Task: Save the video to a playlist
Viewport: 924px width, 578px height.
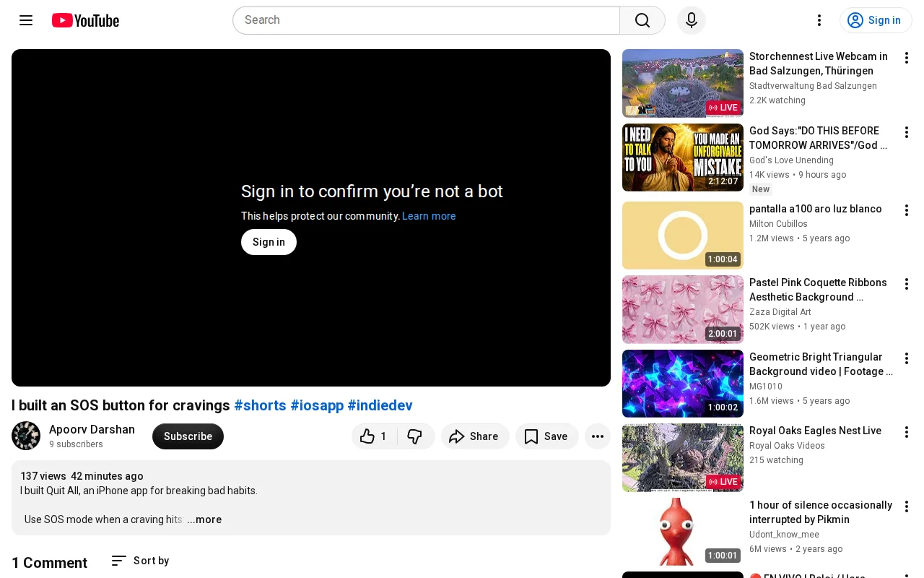Action: click(546, 436)
